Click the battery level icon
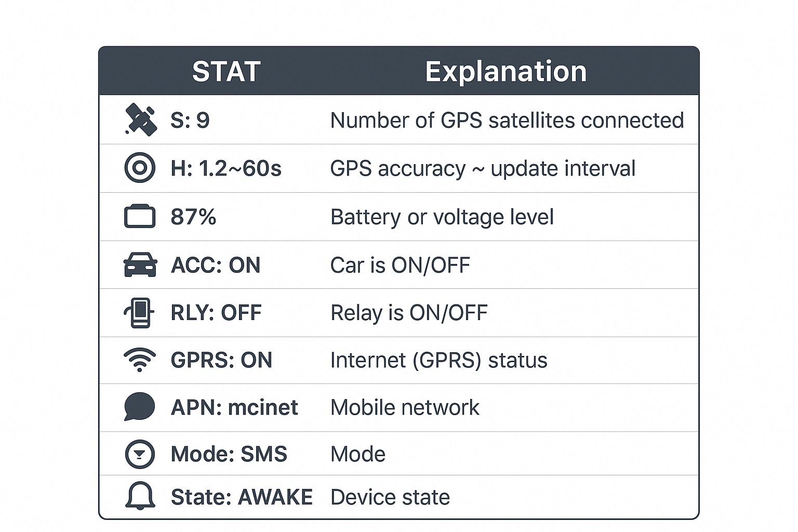798x532 pixels. pyautogui.click(x=140, y=216)
